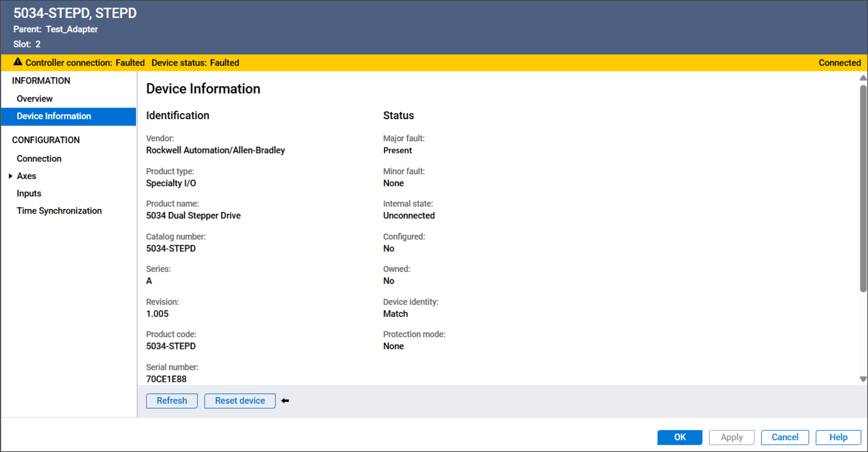
Task: Cancel the device dialog
Action: pyautogui.click(x=785, y=437)
